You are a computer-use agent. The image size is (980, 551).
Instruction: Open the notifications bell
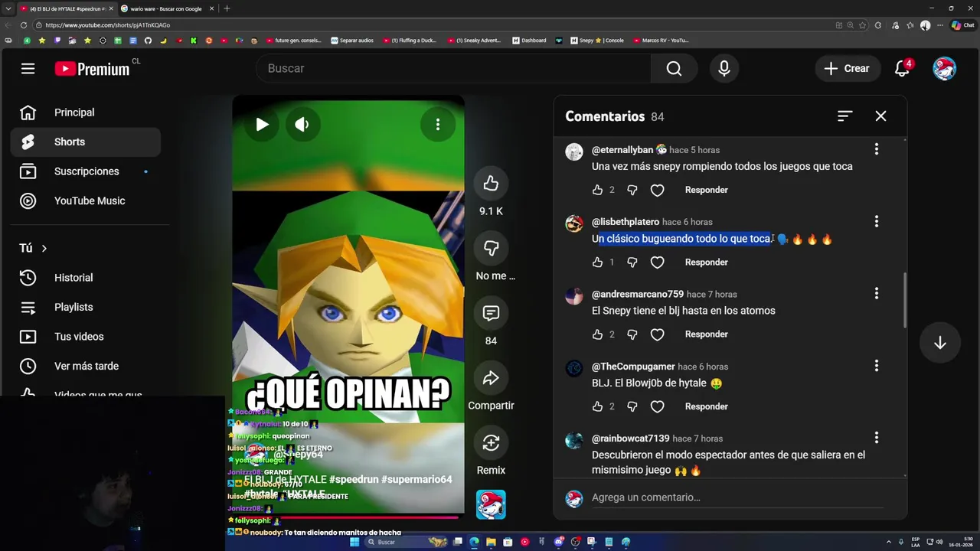click(x=903, y=69)
